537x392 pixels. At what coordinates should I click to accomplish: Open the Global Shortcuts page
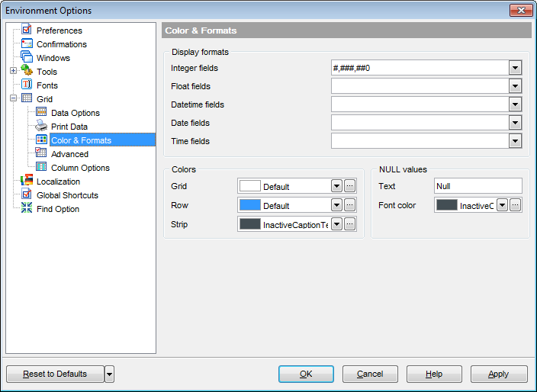67,195
